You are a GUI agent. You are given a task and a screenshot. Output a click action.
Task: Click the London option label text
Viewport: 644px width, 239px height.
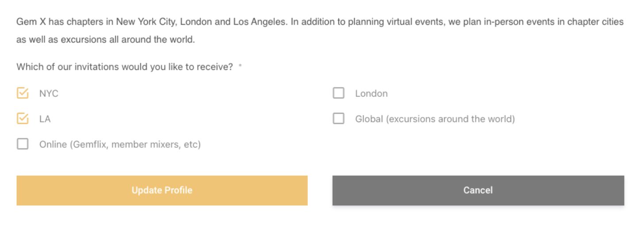371,94
